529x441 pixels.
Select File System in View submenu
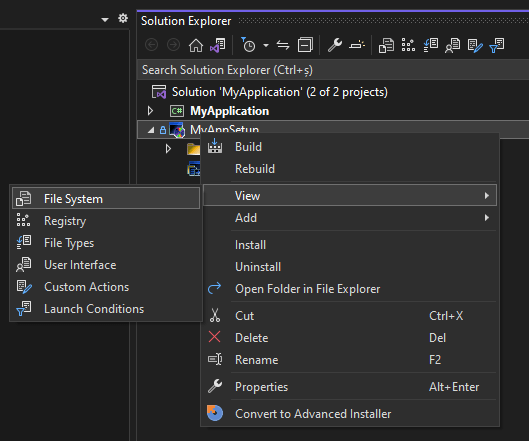click(x=106, y=199)
